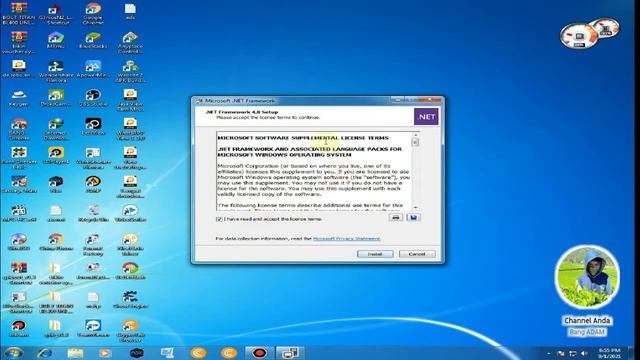The image size is (640, 360).
Task: Click the purple .NET logo
Action: point(426,117)
